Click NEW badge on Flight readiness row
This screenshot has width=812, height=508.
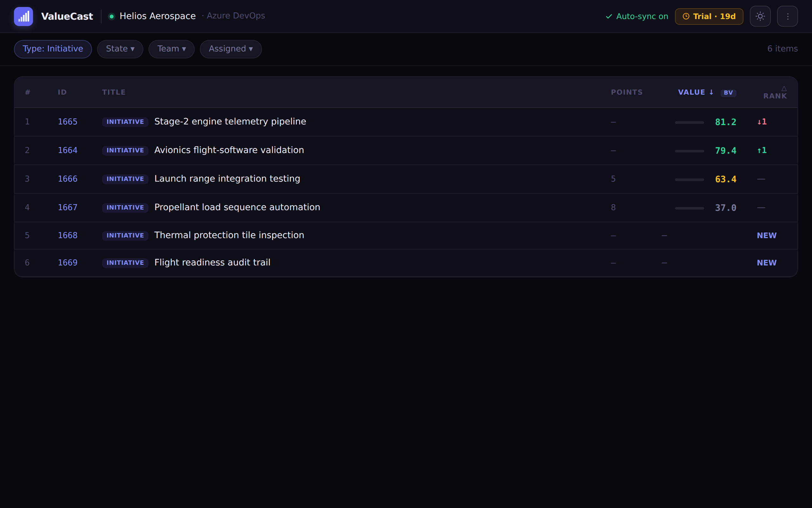coord(767,263)
